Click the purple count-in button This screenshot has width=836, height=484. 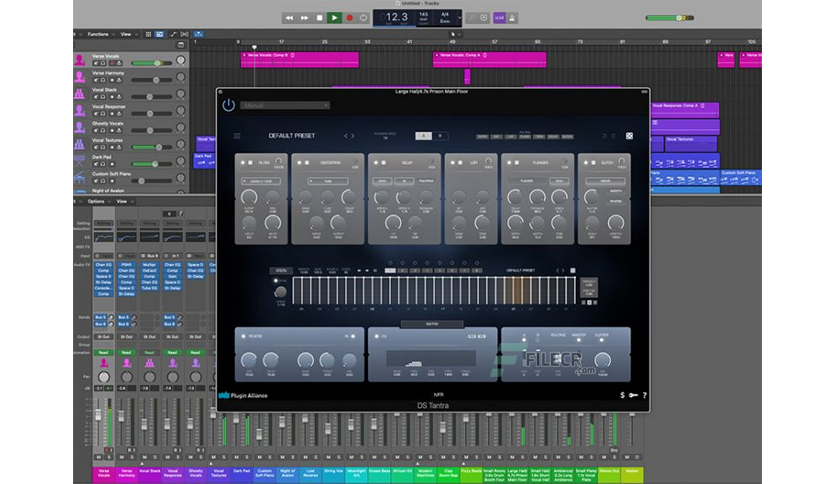(499, 18)
